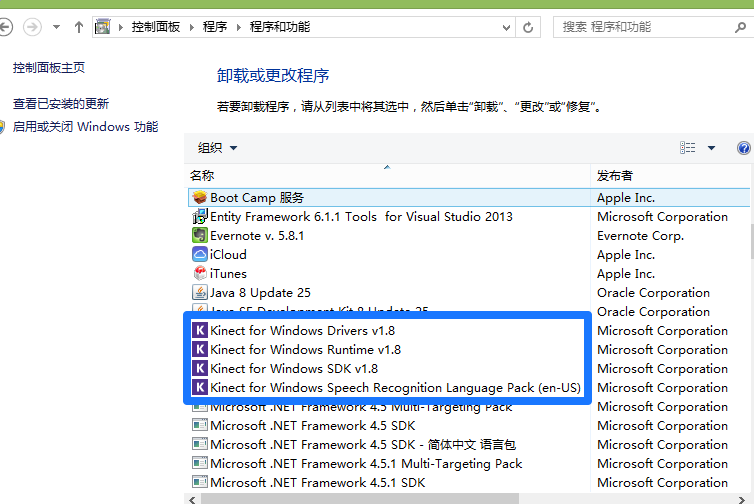Image resolution: width=754 pixels, height=504 pixels.
Task: Click the change view icon
Action: pyautogui.click(x=687, y=148)
